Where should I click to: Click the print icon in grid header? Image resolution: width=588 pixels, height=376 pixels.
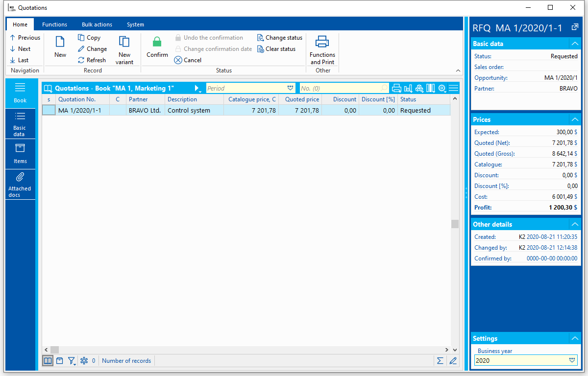pos(396,88)
